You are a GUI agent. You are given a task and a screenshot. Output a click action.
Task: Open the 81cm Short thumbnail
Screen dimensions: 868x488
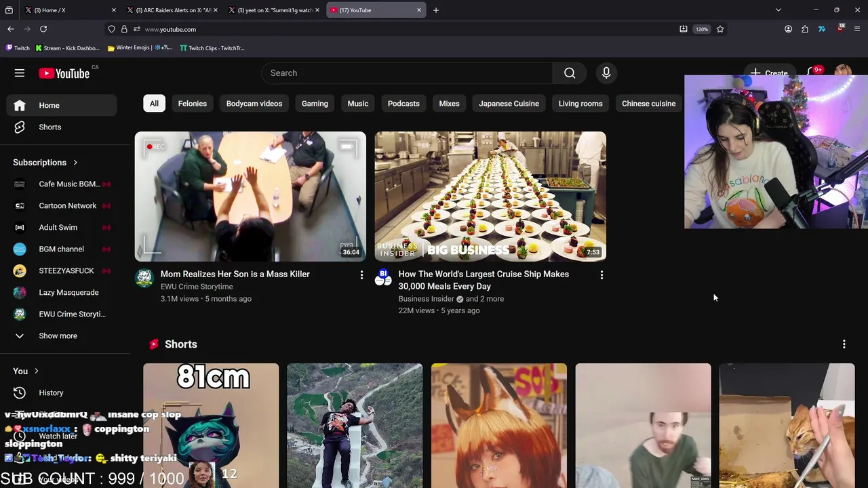(x=211, y=426)
